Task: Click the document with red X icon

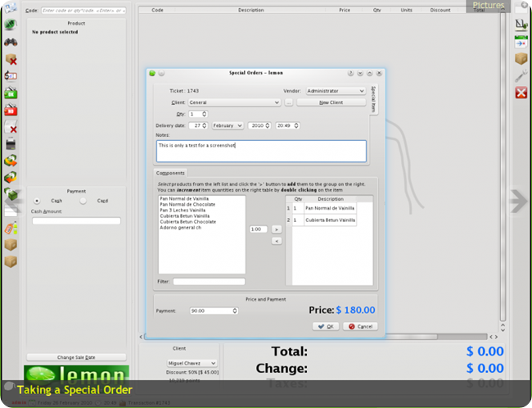Action: (11, 127)
